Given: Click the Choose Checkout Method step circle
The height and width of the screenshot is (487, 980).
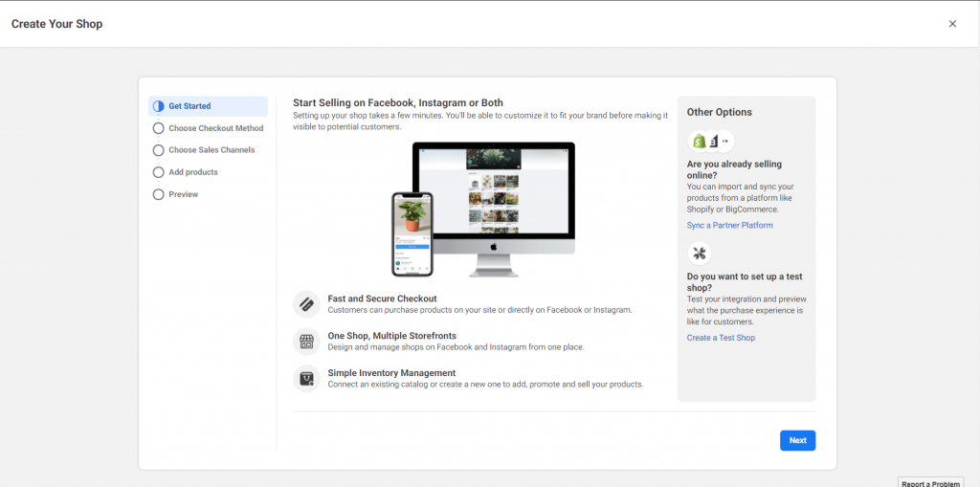Looking at the screenshot, I should 158,128.
